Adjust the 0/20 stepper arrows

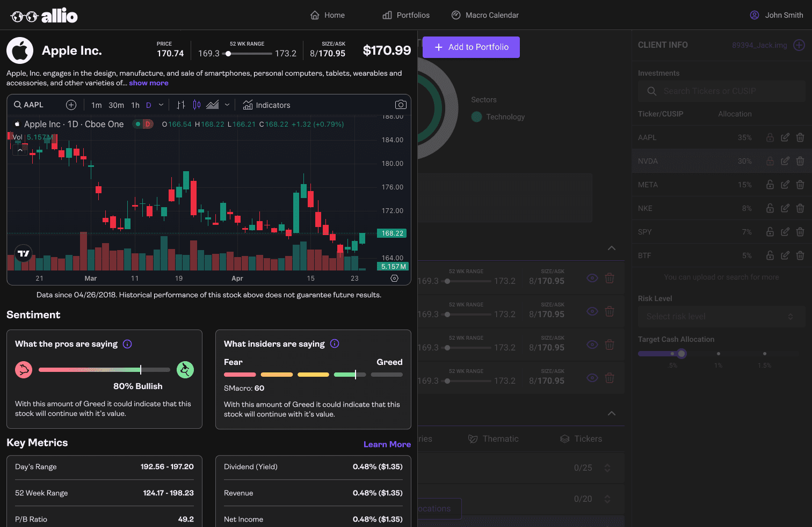coord(607,499)
